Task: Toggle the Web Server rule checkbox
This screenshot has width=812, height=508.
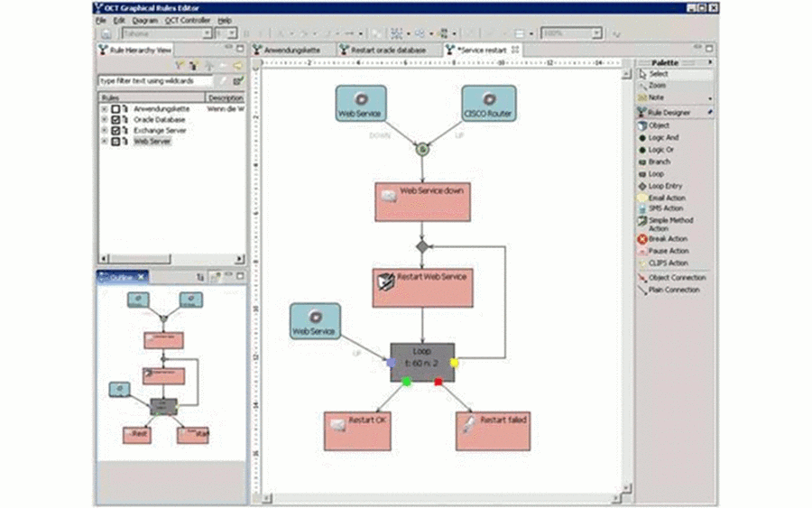Action: (x=115, y=142)
